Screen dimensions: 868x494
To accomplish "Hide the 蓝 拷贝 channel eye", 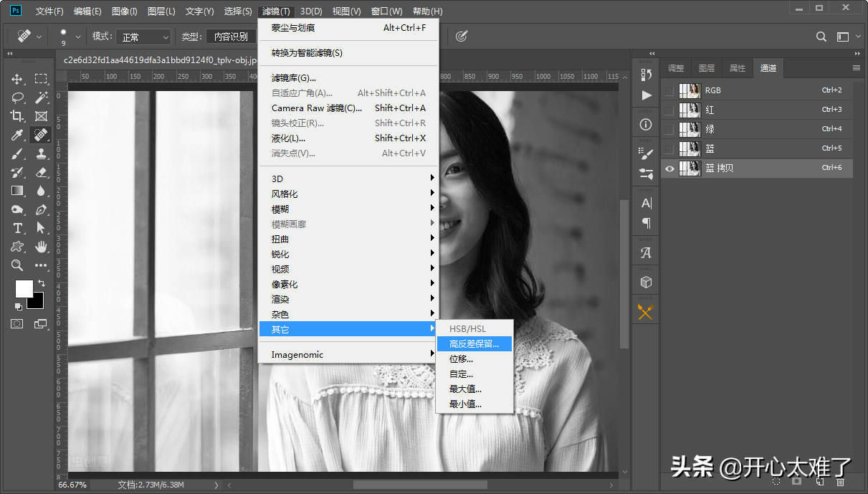I will [x=669, y=168].
